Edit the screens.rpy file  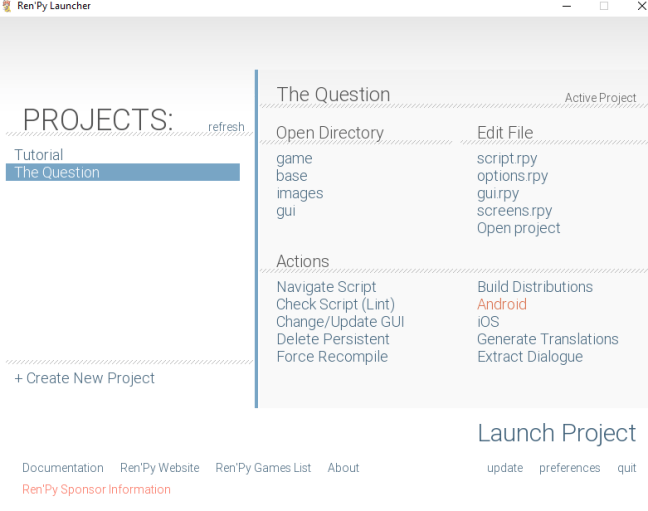[x=514, y=211]
